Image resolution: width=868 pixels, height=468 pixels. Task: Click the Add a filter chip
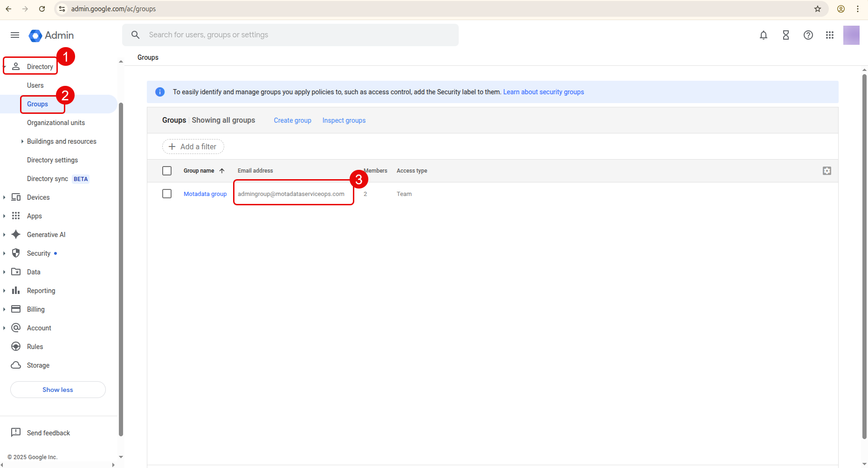point(193,147)
